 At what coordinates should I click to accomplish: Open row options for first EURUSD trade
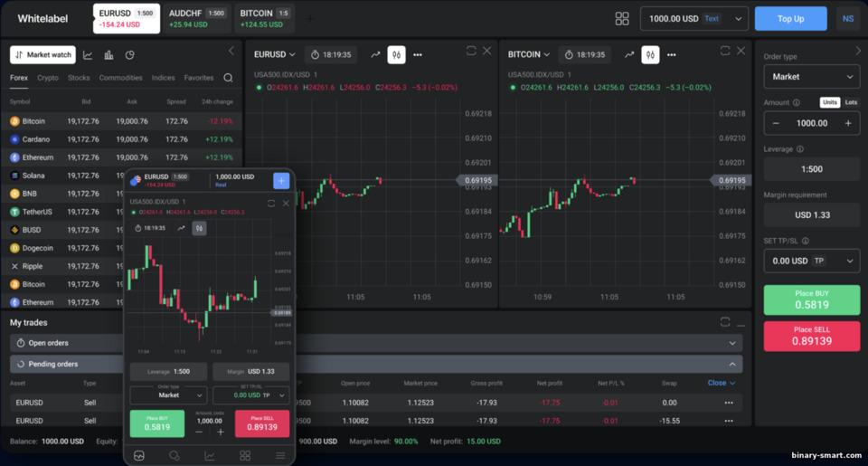click(729, 403)
